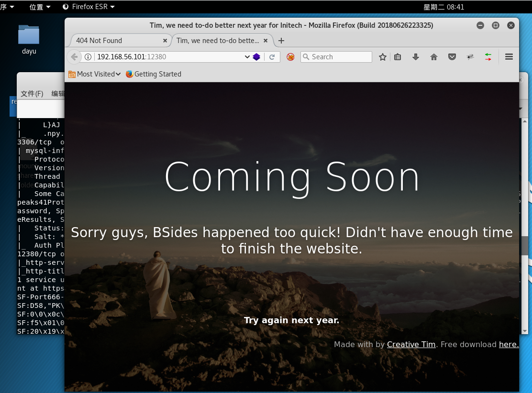This screenshot has height=393, width=532.
Task: Click the 'Try again next year.' text
Action: pos(292,320)
